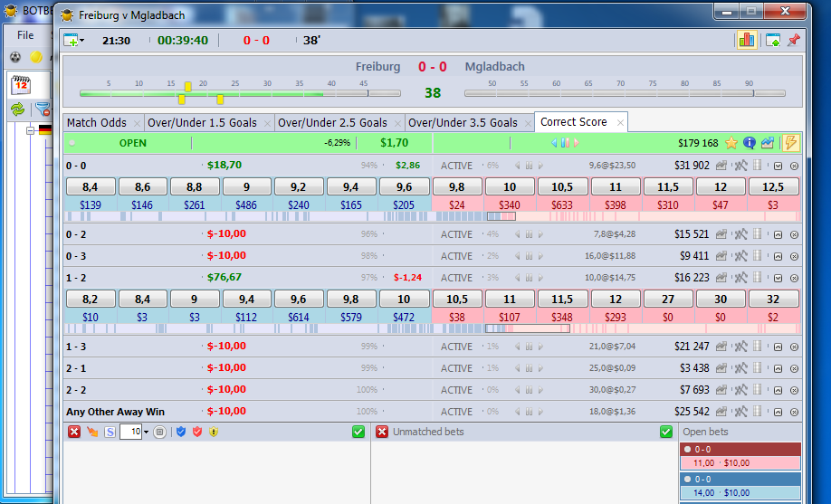Click the blue shield icon
This screenshot has height=504, width=831.
181,432
